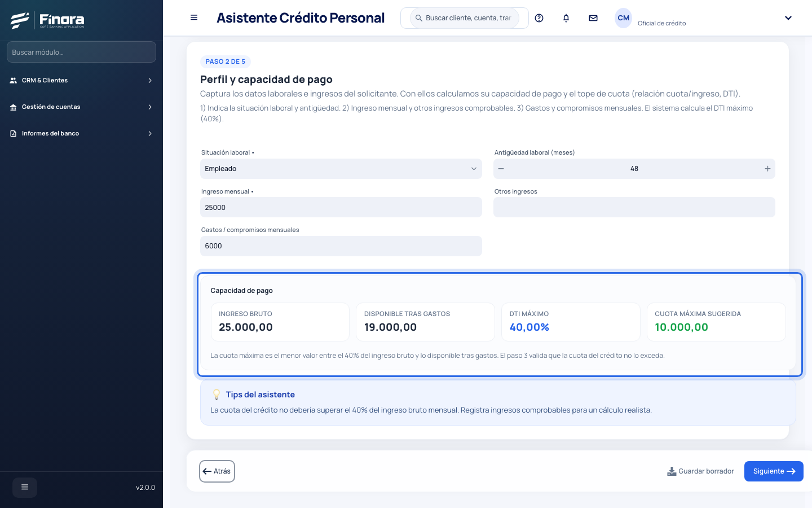Toggle the sidebar hamburger menu in header
This screenshot has width=812, height=508.
(x=194, y=17)
